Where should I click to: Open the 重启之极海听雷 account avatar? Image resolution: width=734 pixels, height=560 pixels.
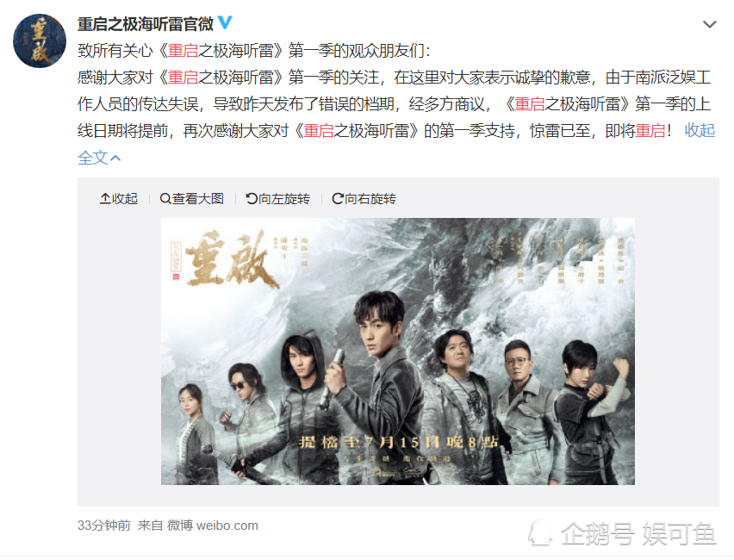click(40, 40)
